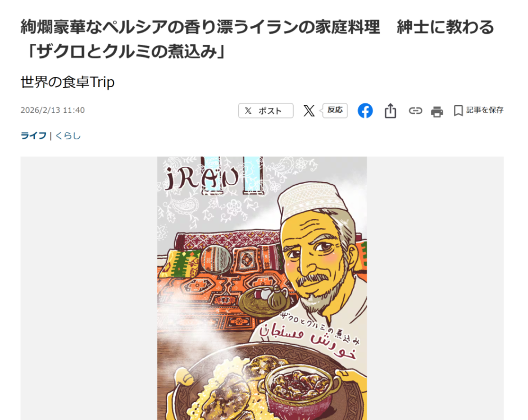Open the Iran illustration image
The height and width of the screenshot is (420, 528).
(262, 288)
